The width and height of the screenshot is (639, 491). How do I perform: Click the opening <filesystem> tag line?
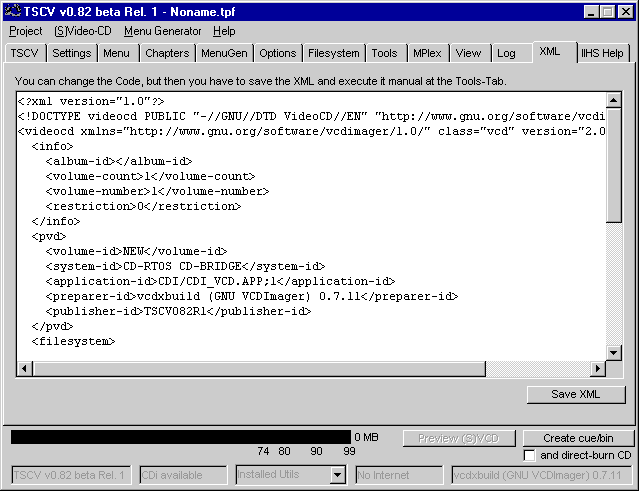pos(73,341)
